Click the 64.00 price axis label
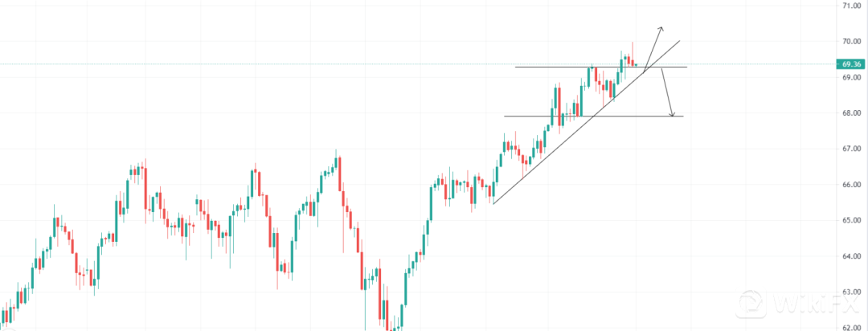This screenshot has height=331, width=868. (851, 256)
